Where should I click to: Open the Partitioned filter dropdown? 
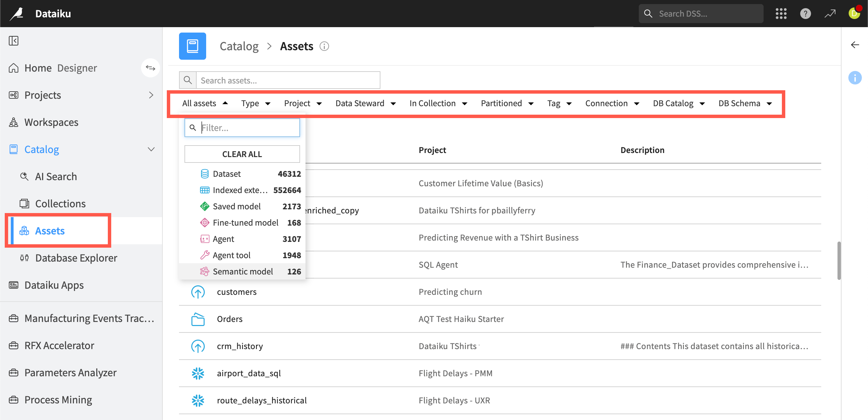pyautogui.click(x=507, y=103)
